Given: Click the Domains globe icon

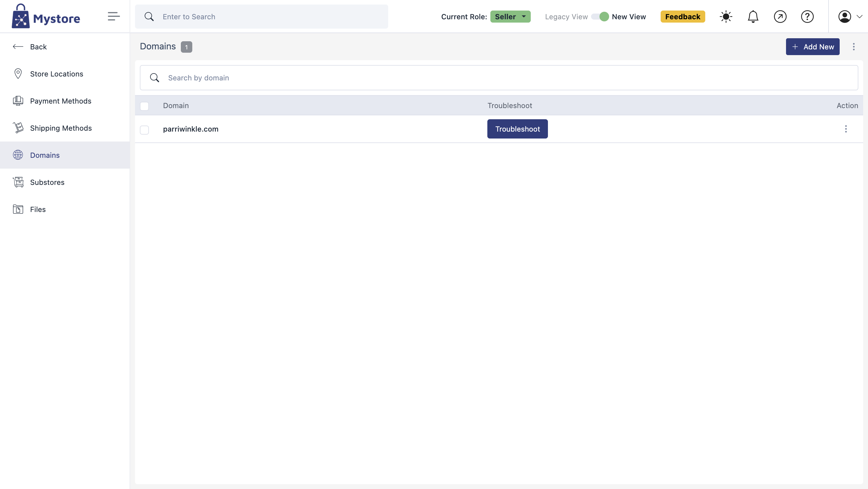Looking at the screenshot, I should tap(18, 155).
